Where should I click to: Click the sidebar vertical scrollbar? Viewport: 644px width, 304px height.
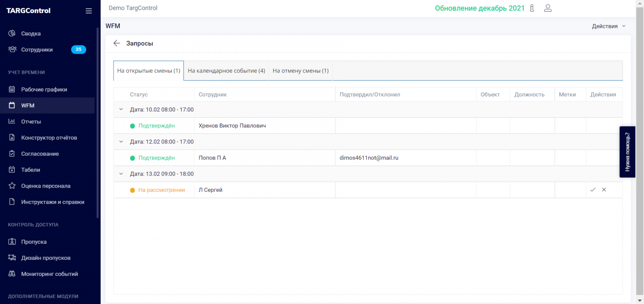(x=97, y=123)
